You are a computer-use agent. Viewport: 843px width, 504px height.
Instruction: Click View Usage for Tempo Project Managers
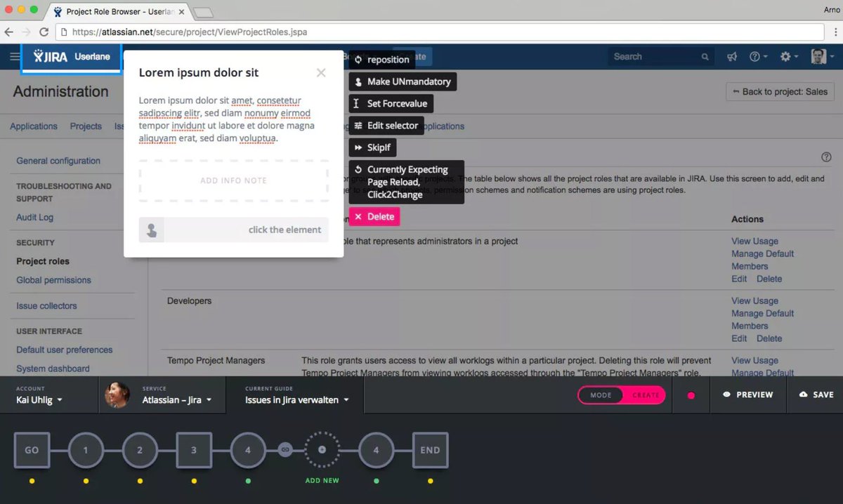point(755,361)
